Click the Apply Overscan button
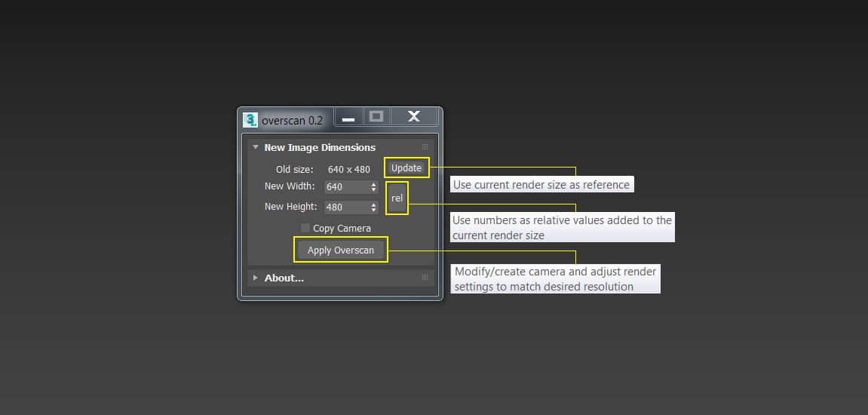The image size is (868, 415). pyautogui.click(x=341, y=250)
